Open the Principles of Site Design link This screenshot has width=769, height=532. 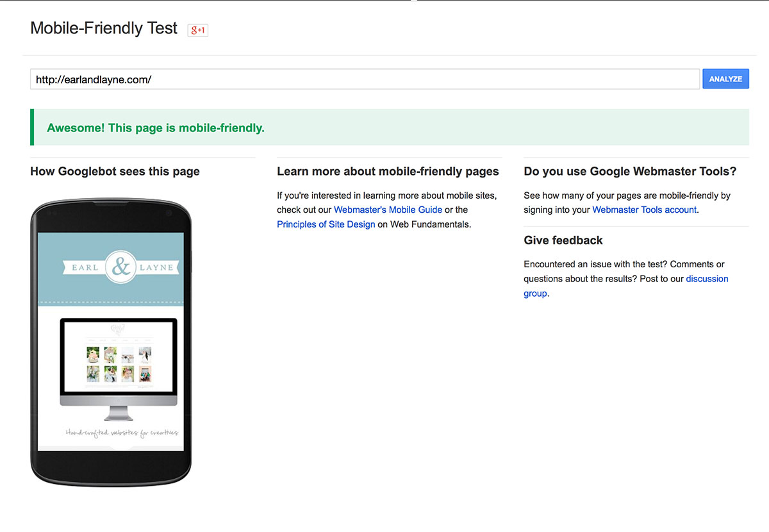point(326,224)
